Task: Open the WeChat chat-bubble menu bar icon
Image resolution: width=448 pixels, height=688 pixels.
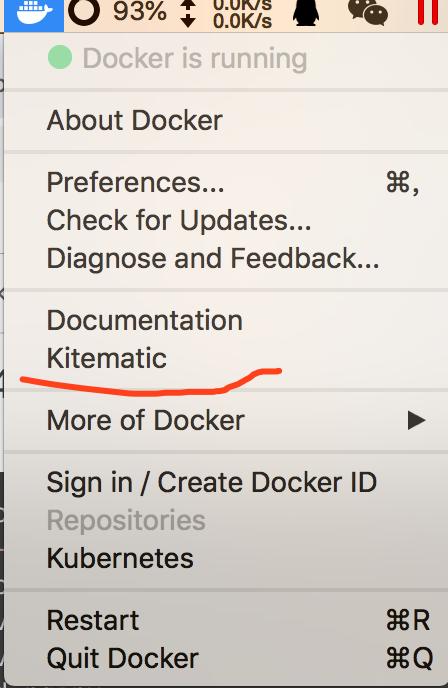Action: point(368,11)
